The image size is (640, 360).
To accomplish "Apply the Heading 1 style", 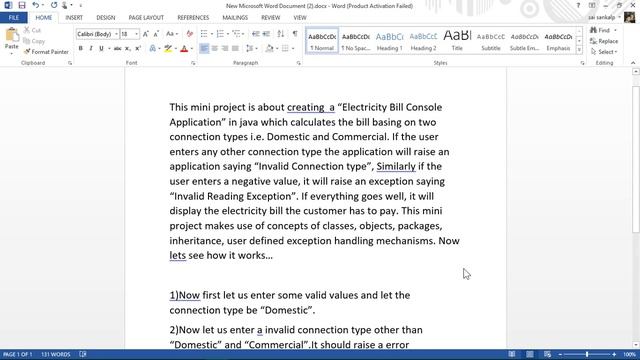I will point(389,41).
